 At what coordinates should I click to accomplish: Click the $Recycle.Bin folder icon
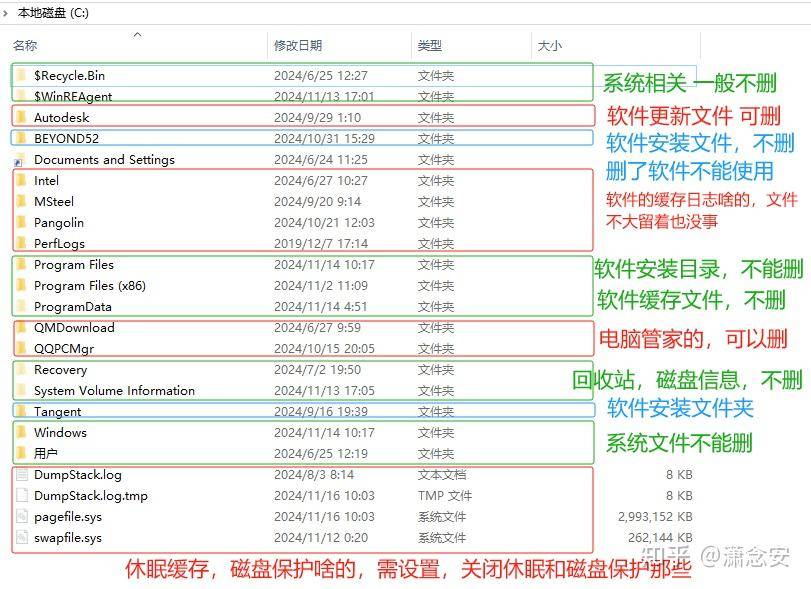click(21, 75)
